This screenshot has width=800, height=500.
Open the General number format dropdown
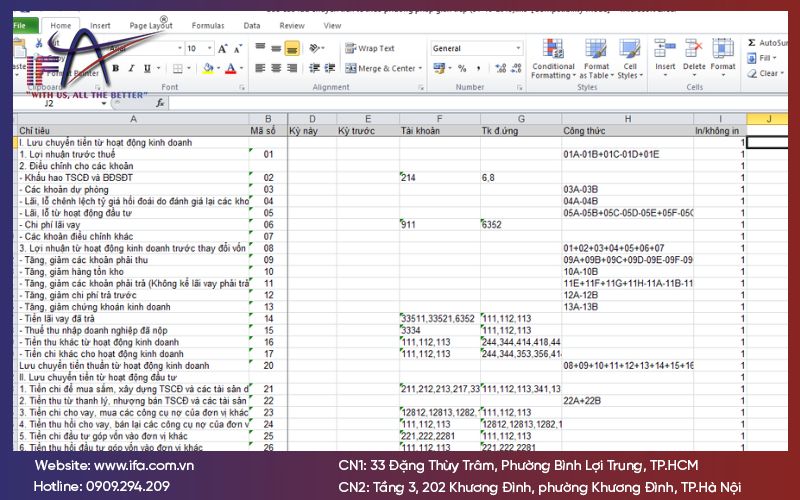(x=518, y=48)
